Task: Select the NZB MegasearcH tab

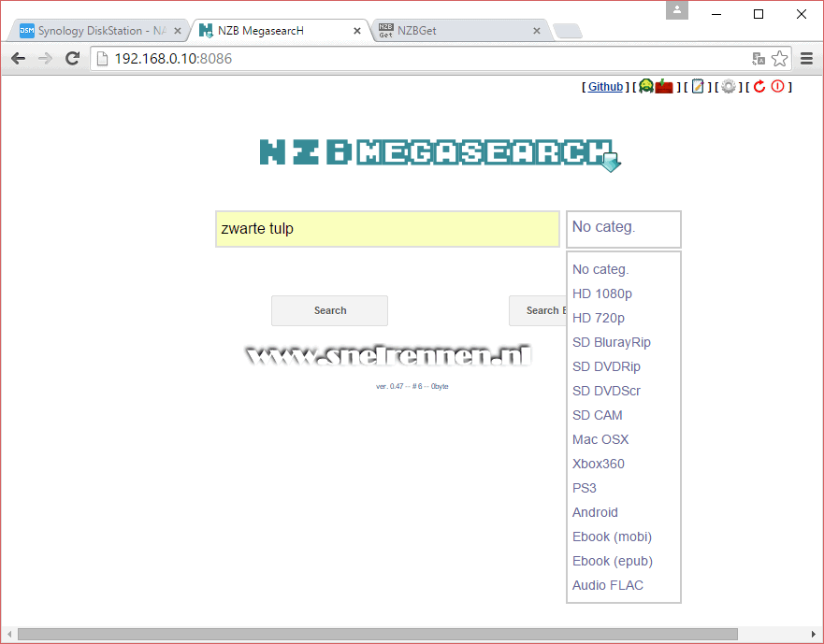Action: click(279, 31)
